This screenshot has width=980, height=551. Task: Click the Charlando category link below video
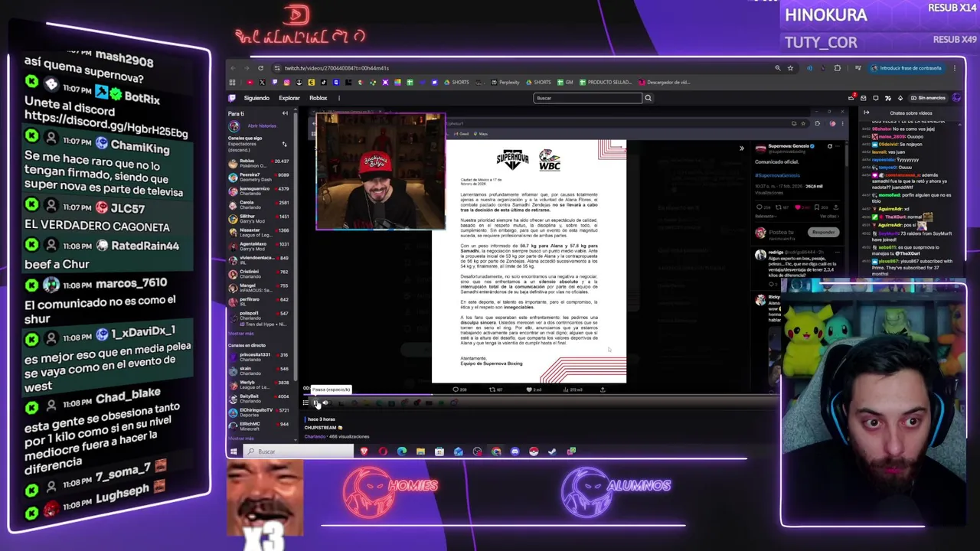click(315, 436)
